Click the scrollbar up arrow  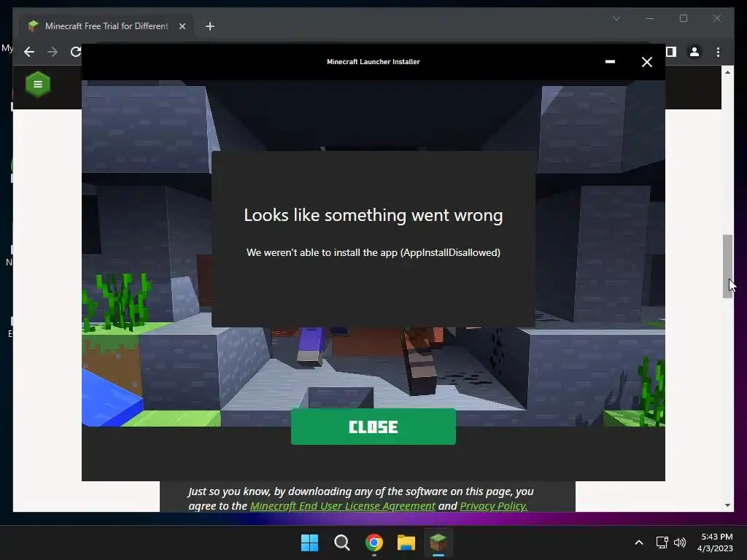[727, 72]
